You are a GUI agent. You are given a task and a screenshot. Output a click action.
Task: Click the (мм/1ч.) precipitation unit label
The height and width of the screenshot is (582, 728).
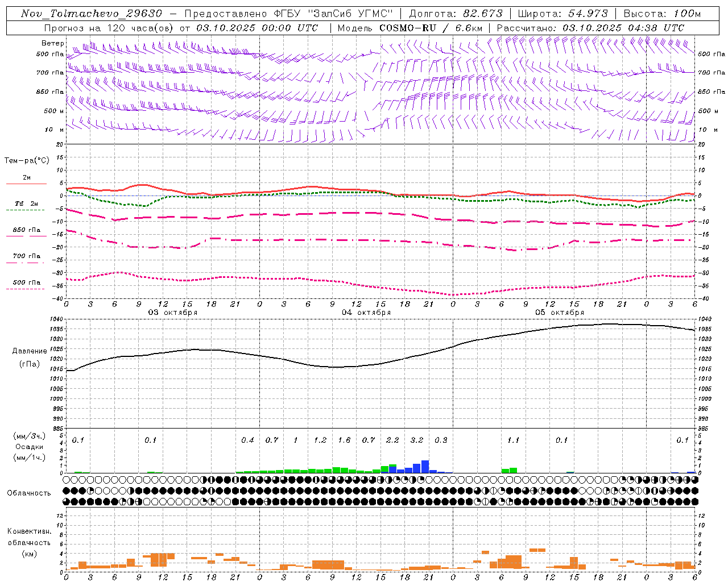pos(29,458)
